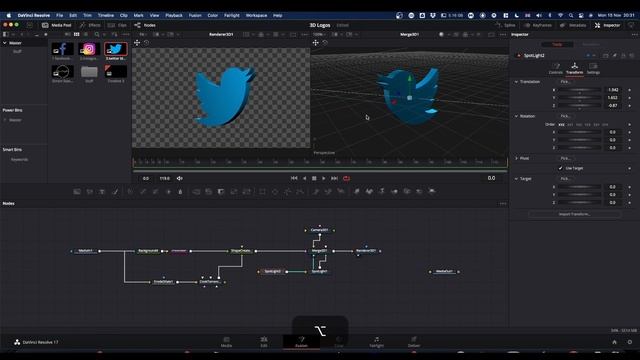The image size is (640, 360).
Task: Mute audio with the speaker icon
Action: (x=180, y=178)
